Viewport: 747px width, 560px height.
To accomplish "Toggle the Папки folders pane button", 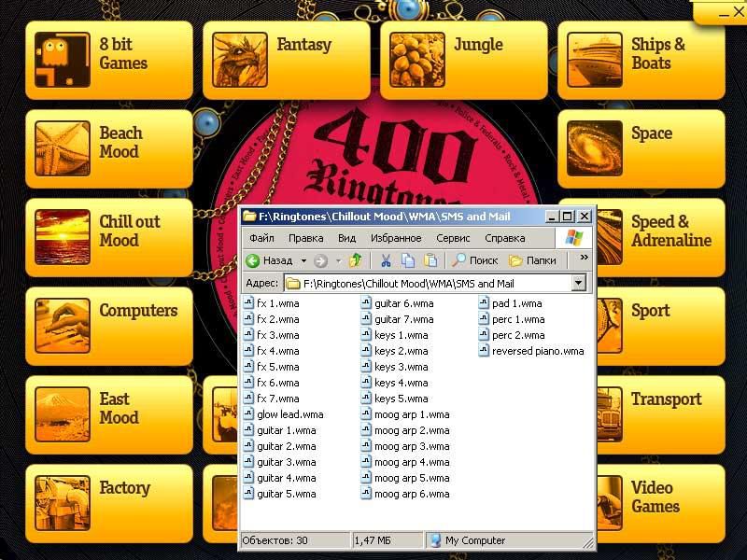I will pos(532,260).
